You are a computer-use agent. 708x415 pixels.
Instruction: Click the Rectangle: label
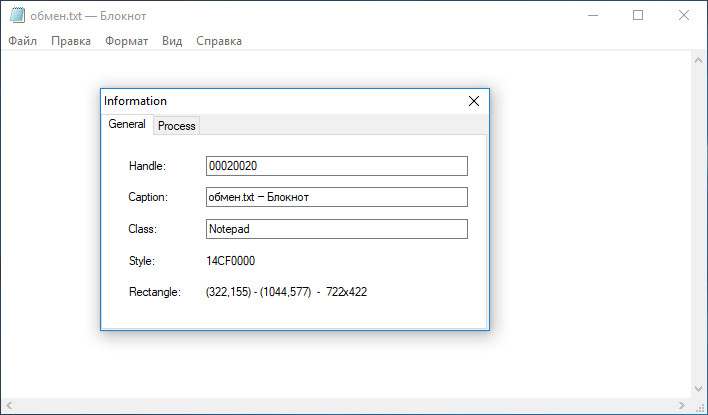pos(155,292)
